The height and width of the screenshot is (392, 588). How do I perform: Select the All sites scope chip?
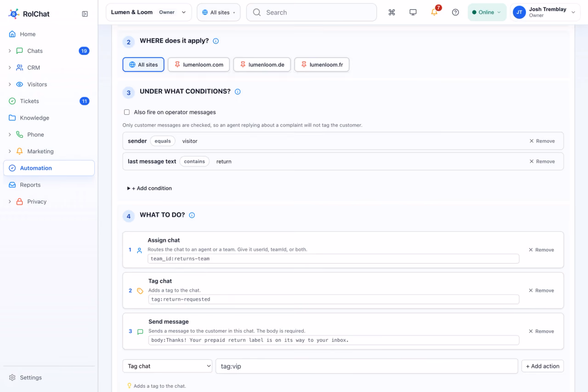click(x=143, y=65)
